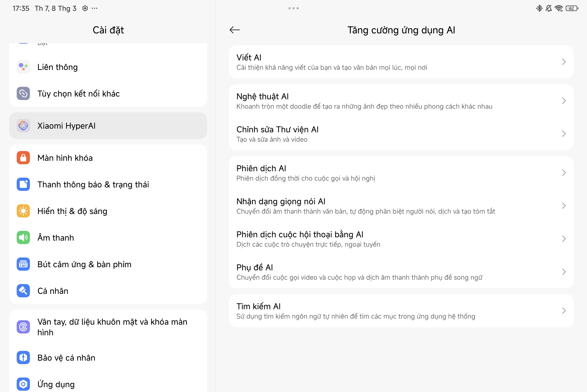The width and height of the screenshot is (587, 392).
Task: Open Hiển thị & độ sáng settings
Action: [x=108, y=211]
